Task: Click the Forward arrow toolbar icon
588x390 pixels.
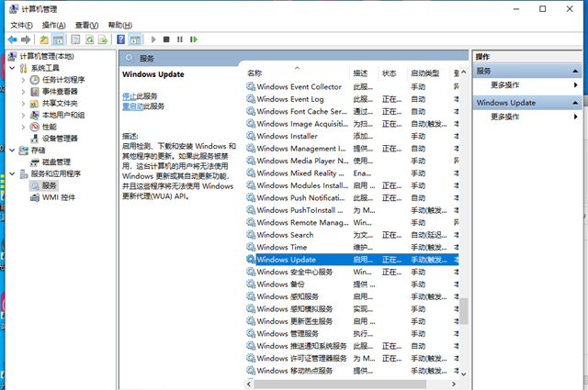Action: click(x=26, y=39)
